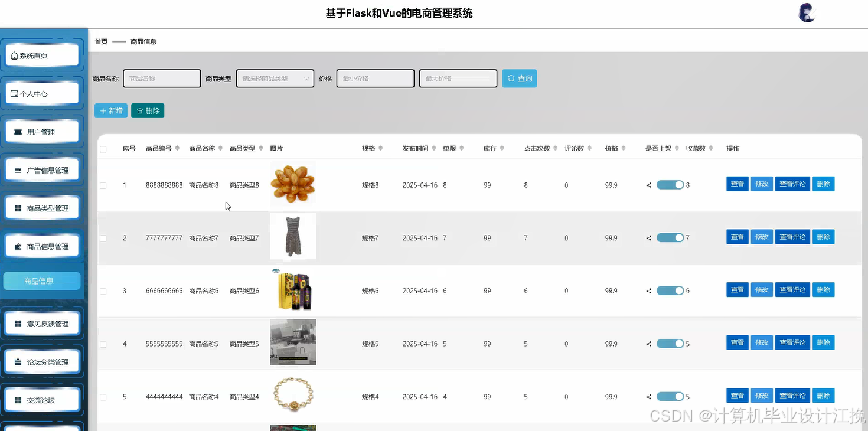
Task: Click the grid icon beside 交流论坛
Action: pos(18,400)
